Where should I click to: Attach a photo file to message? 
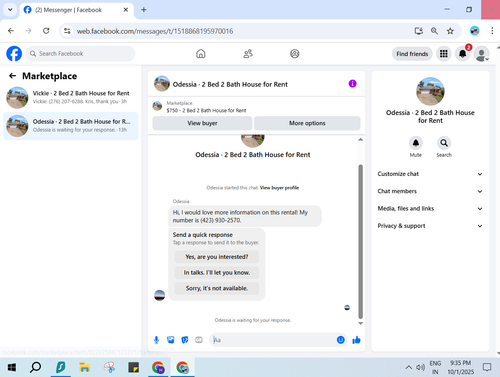point(171,340)
